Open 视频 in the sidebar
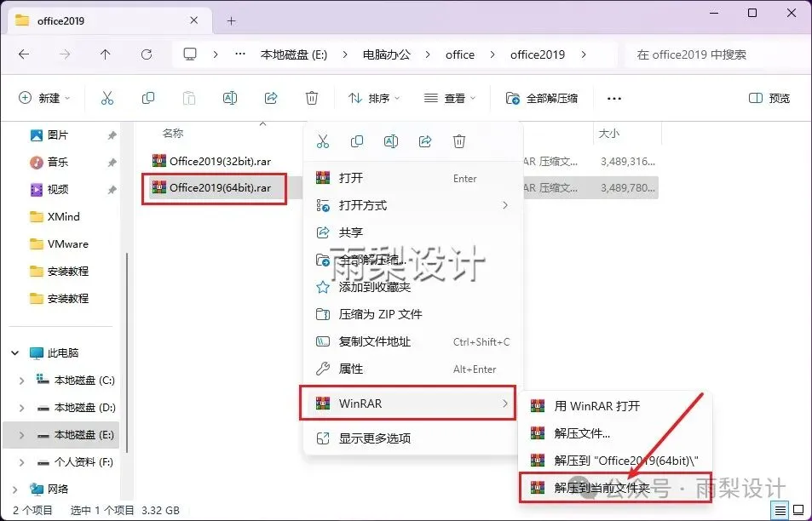 (58, 190)
